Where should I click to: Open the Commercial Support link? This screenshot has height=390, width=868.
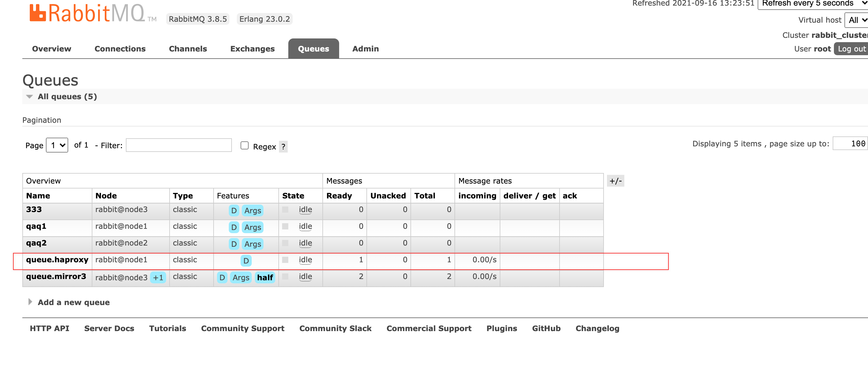click(429, 329)
